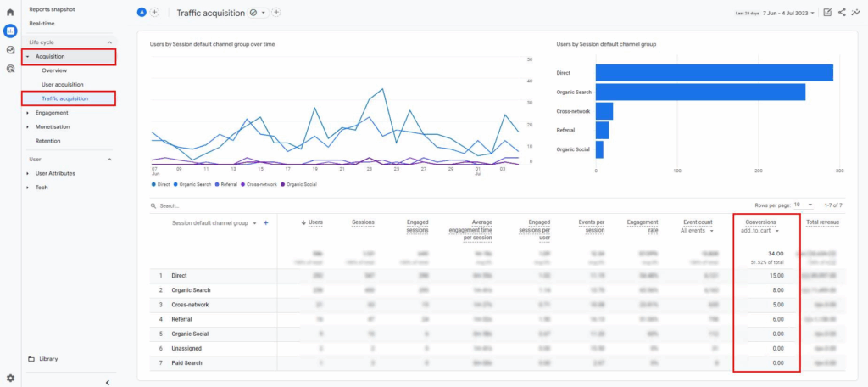Toggle the Direct series in chart legend

[160, 184]
